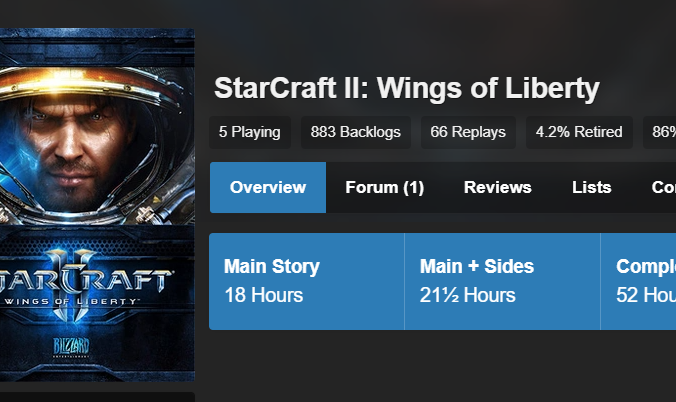Image resolution: width=676 pixels, height=402 pixels.
Task: Select the 883 Backlogs stat badge
Action: click(356, 132)
